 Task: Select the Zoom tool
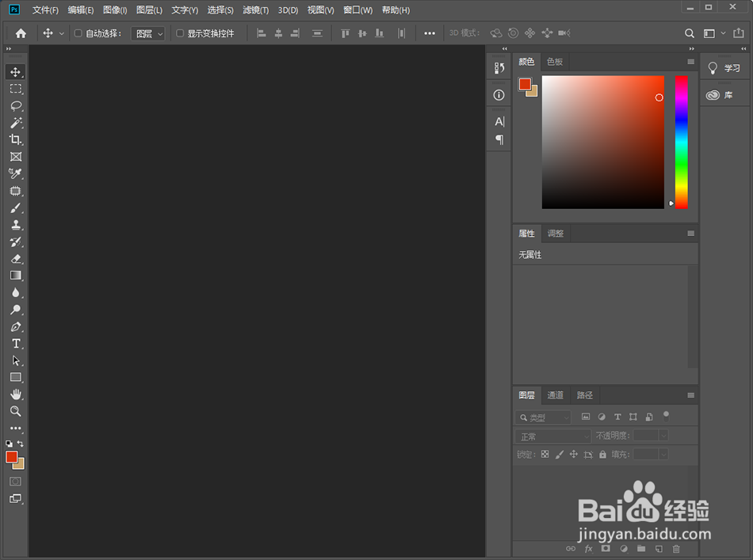[x=15, y=411]
